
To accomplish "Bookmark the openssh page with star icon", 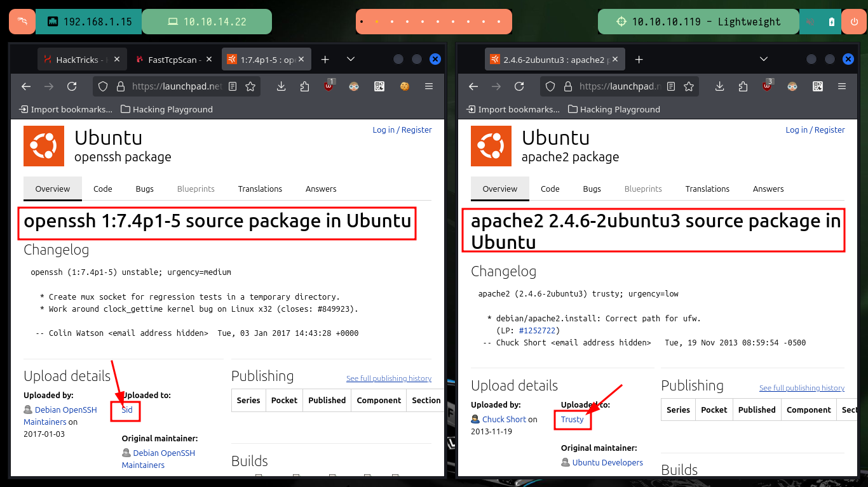I will coord(250,86).
